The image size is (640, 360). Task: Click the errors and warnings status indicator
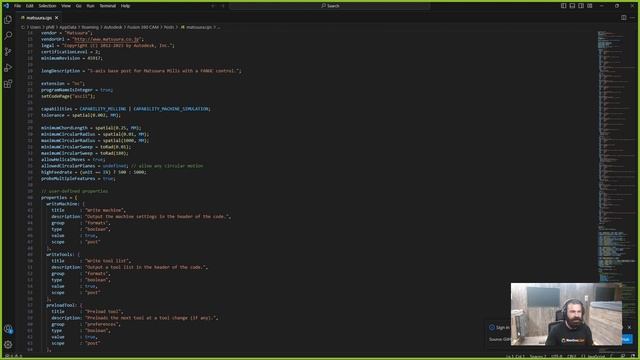13,357
